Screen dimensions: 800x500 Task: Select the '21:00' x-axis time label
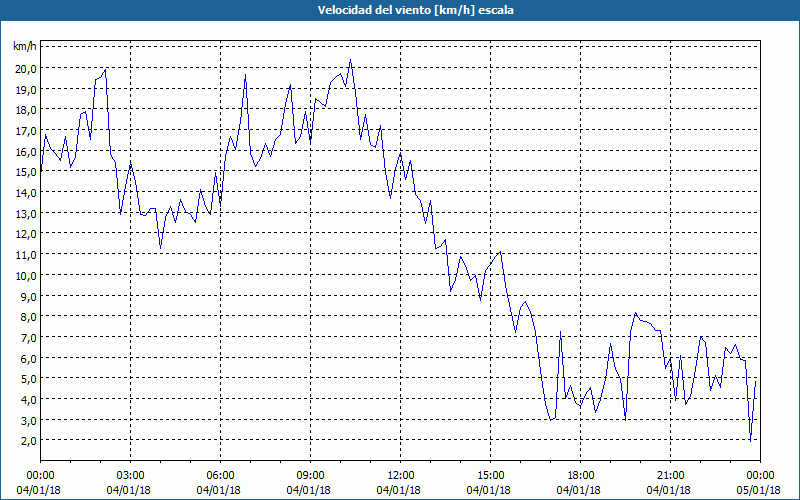pos(670,476)
